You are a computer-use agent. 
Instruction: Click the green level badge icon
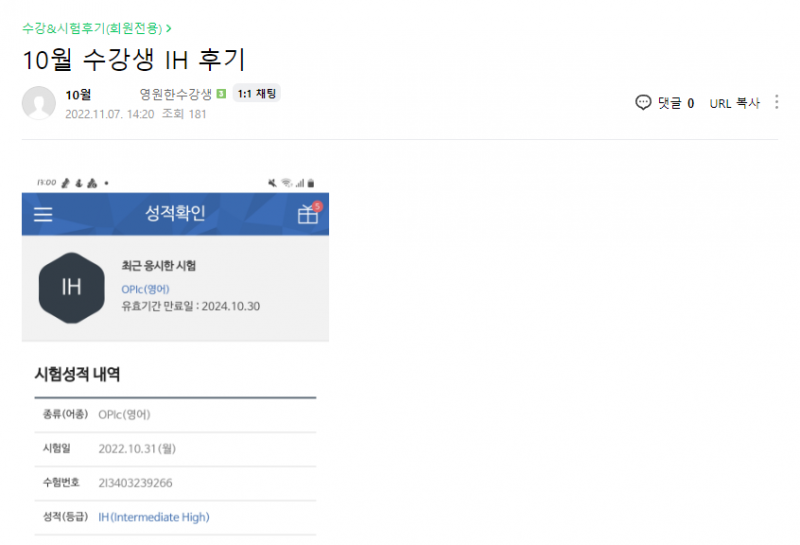(x=220, y=95)
